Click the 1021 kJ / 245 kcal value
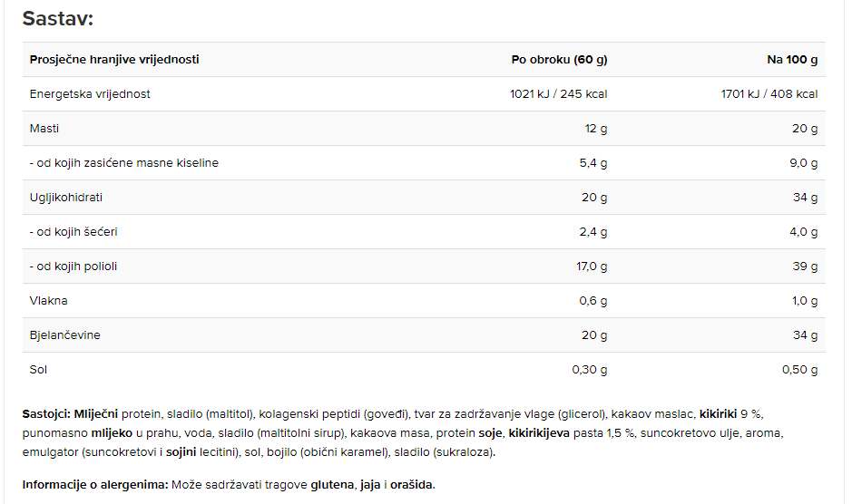Image resolution: width=852 pixels, height=504 pixels. pyautogui.click(x=559, y=94)
